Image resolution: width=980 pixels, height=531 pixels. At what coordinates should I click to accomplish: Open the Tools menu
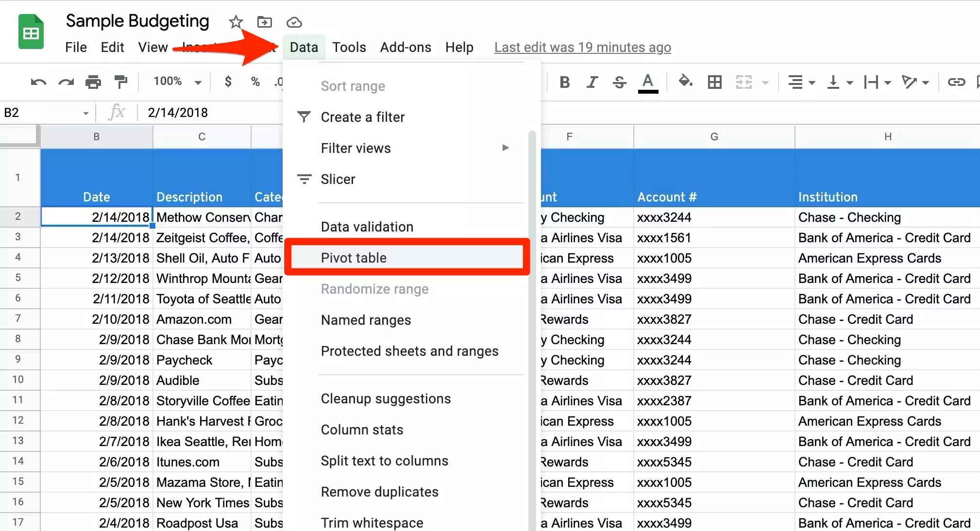point(349,47)
